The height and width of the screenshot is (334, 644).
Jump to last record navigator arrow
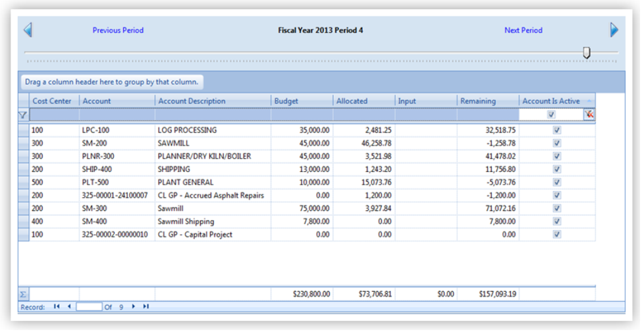[146, 306]
